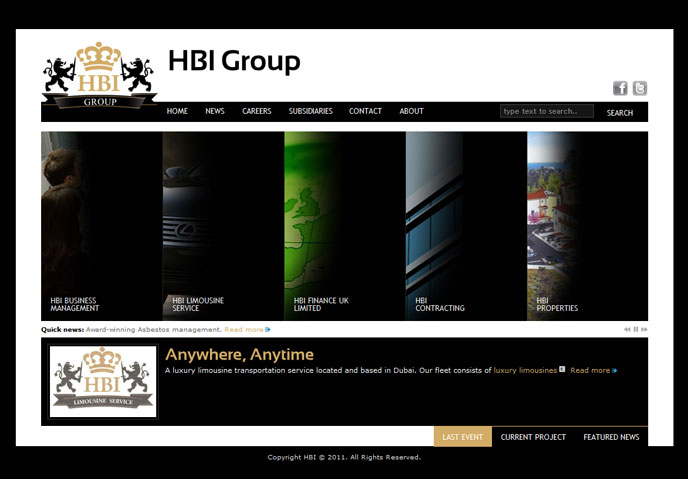Go to the CONTACT page

click(x=365, y=111)
